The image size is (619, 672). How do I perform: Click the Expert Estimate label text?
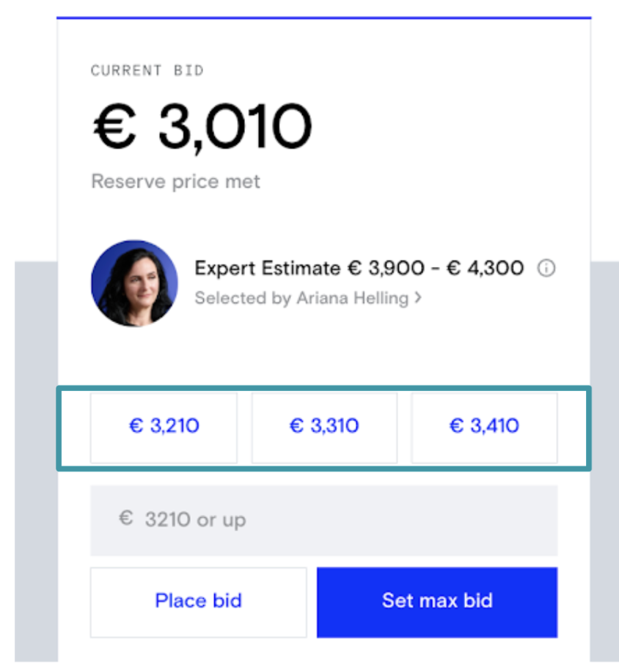click(267, 269)
